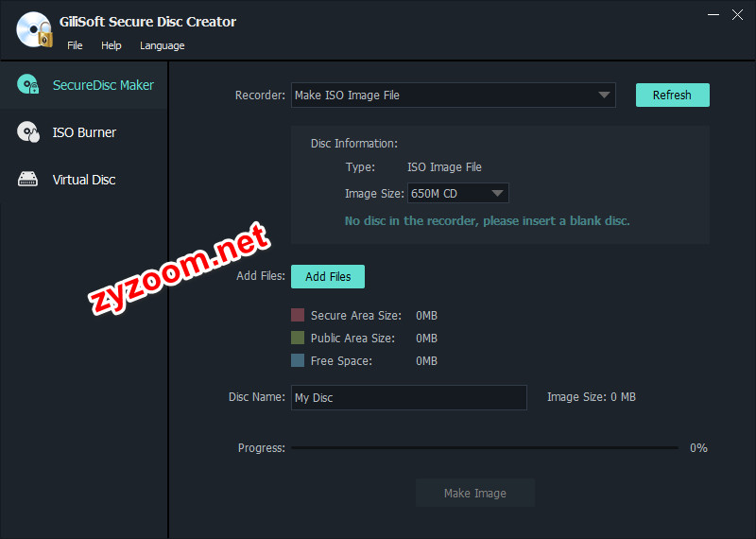The height and width of the screenshot is (539, 756).
Task: Switch to the Virtual Disc label
Action: click(84, 180)
